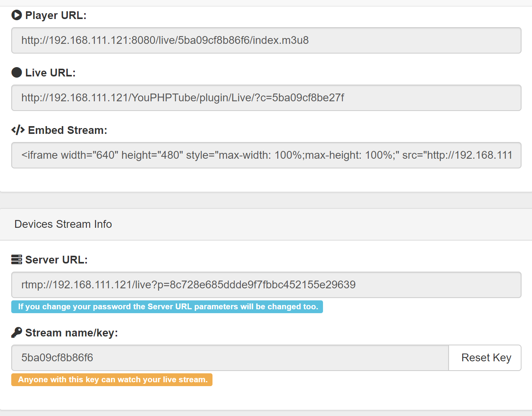
Task: Click the Player URL heading text
Action: (x=56, y=15)
